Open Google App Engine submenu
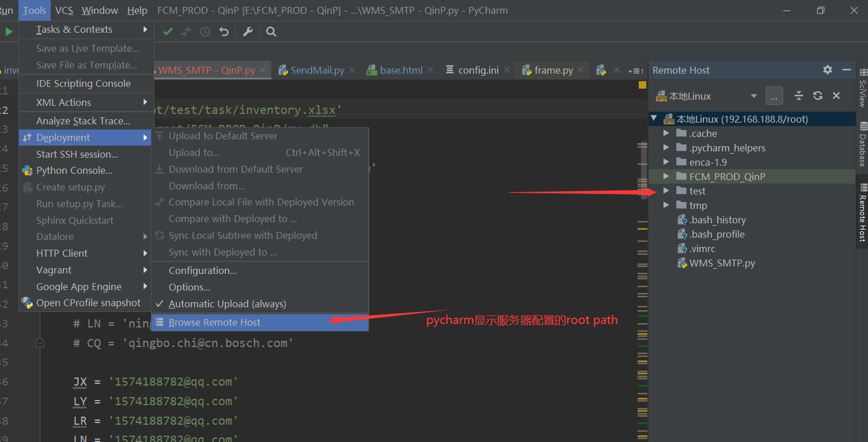This screenshot has height=442, width=868. point(86,287)
